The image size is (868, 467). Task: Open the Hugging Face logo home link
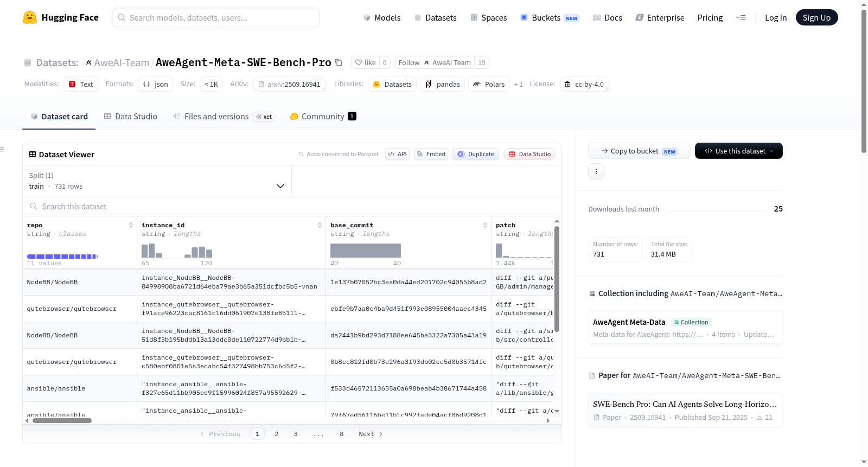point(61,17)
